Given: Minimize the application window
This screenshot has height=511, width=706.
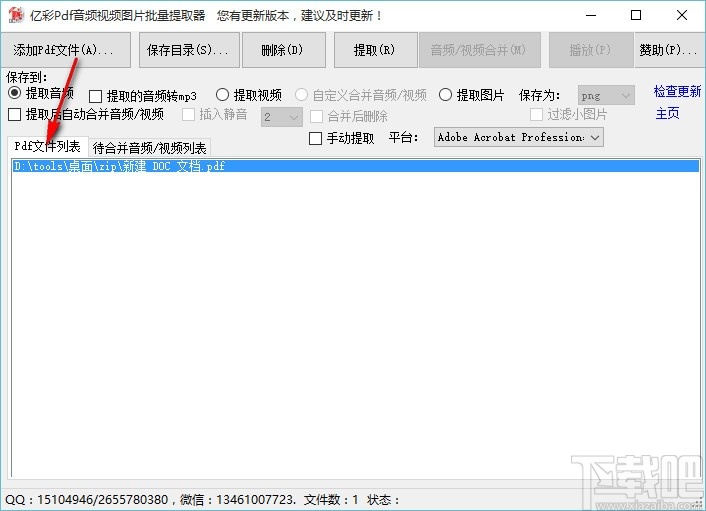Looking at the screenshot, I should point(591,15).
